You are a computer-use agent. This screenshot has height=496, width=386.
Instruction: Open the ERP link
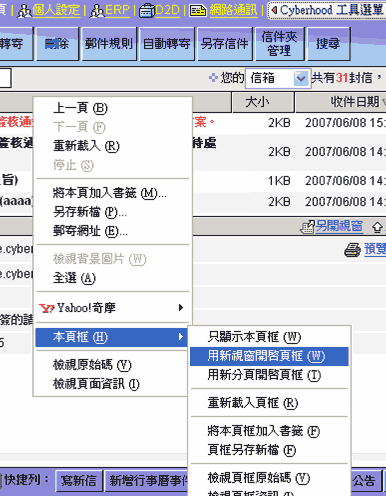click(x=117, y=11)
